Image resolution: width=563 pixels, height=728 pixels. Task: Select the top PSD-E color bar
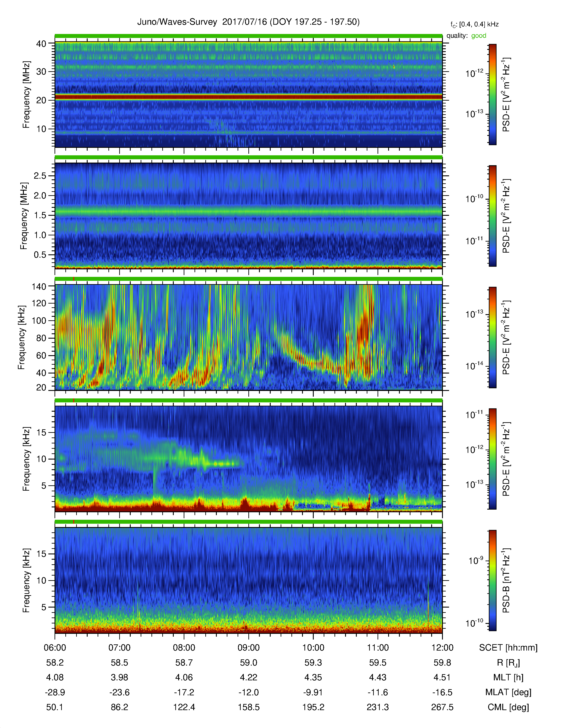pos(492,94)
